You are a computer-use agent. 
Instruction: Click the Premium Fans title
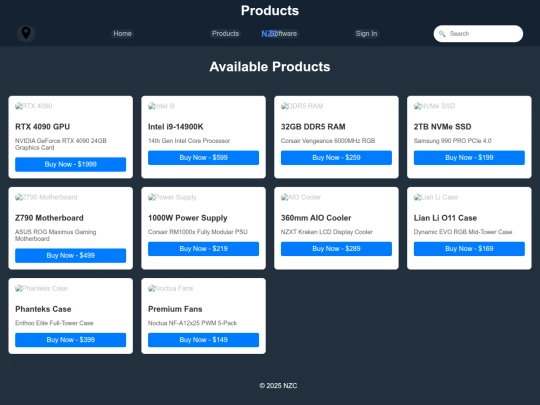click(175, 309)
